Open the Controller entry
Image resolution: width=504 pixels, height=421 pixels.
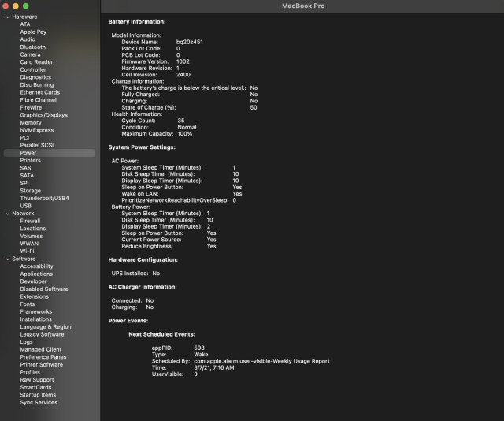coord(33,70)
